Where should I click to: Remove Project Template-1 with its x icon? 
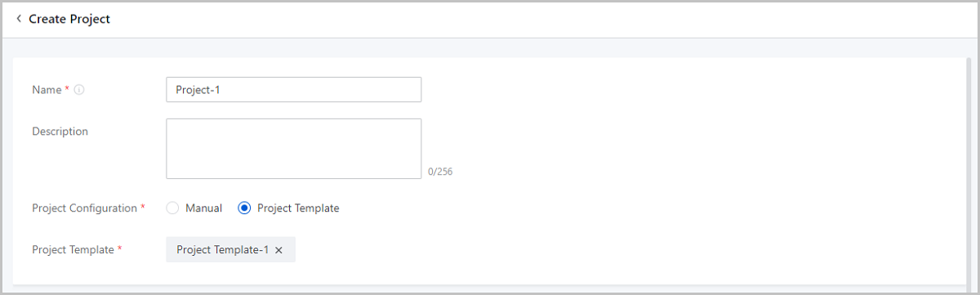tap(278, 251)
